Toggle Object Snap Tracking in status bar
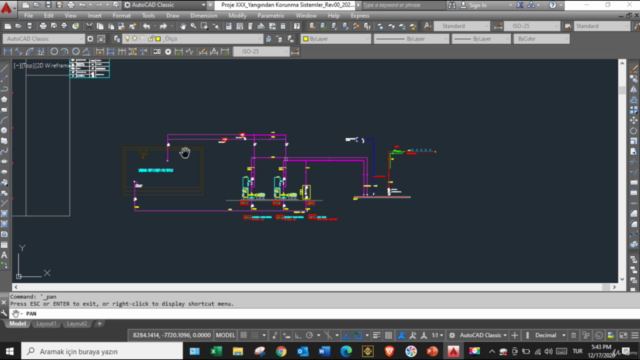640x360 pixels. 347,336
